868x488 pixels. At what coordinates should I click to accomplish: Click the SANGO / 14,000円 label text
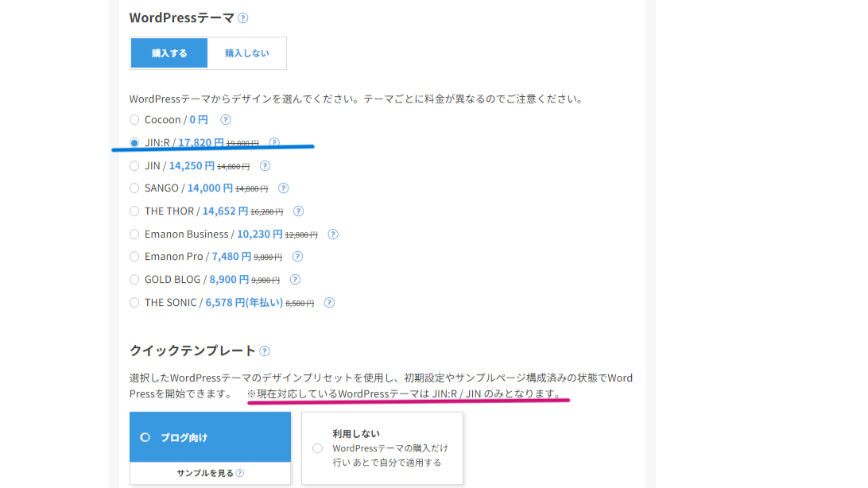(x=188, y=188)
